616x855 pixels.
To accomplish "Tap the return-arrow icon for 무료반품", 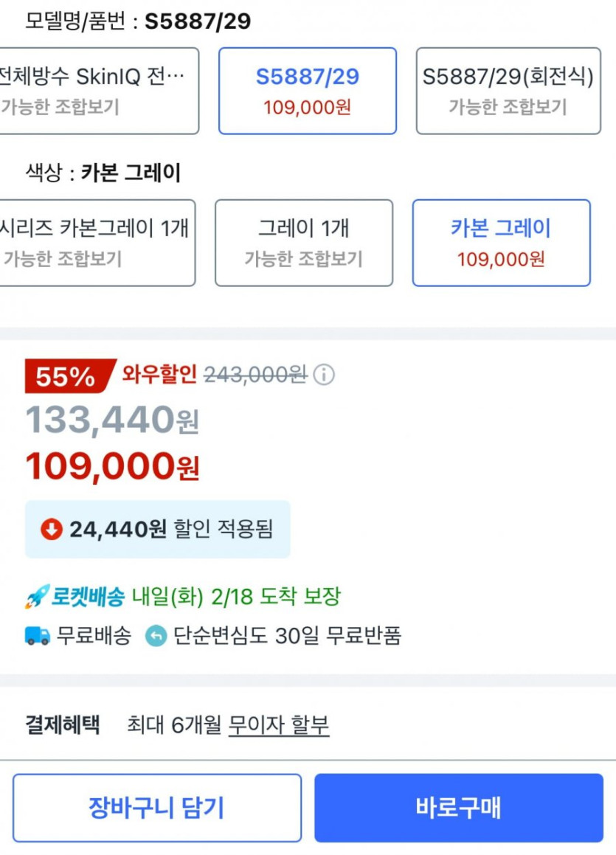I will [156, 636].
